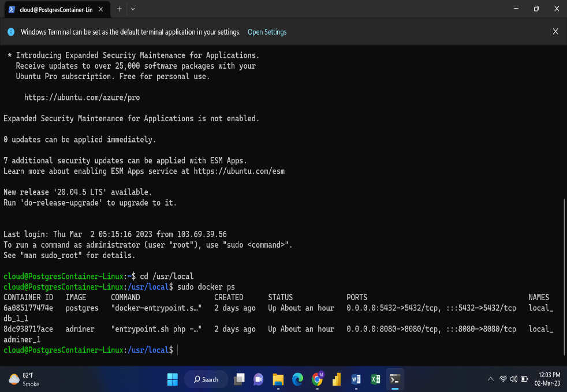The height and width of the screenshot is (392, 567).
Task: Restore down the Windows Terminal window
Action: point(536,9)
